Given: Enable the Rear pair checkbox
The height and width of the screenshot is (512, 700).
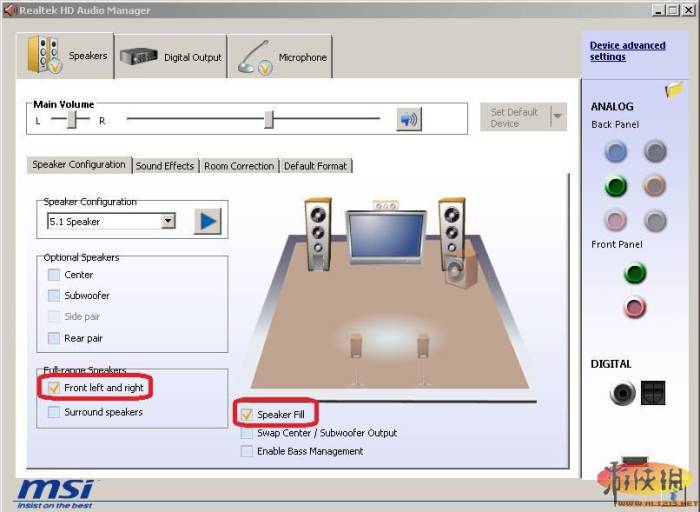Looking at the screenshot, I should 54,338.
